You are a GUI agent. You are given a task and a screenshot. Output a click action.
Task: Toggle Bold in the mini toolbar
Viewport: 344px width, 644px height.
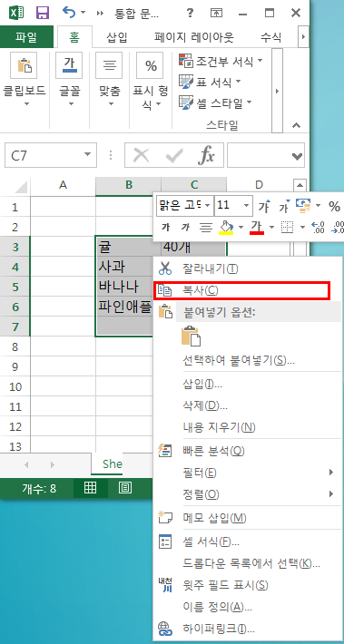pyautogui.click(x=165, y=227)
